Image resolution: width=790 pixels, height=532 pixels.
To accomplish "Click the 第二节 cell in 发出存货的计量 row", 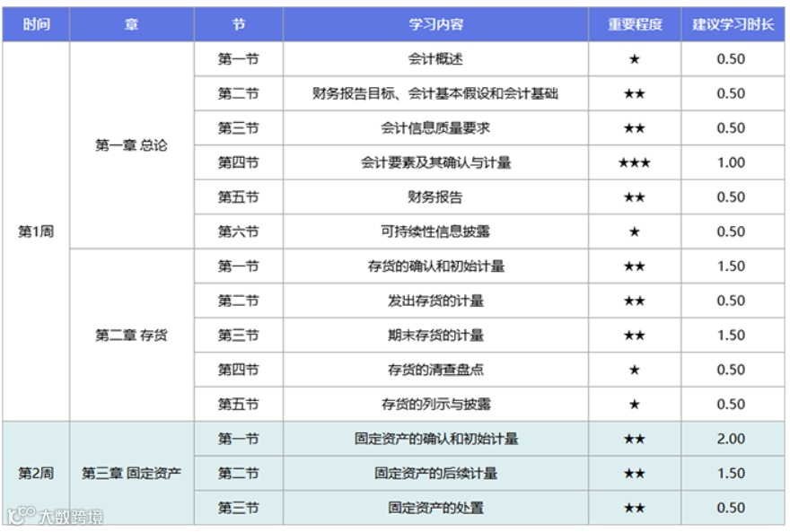I will pos(238,301).
